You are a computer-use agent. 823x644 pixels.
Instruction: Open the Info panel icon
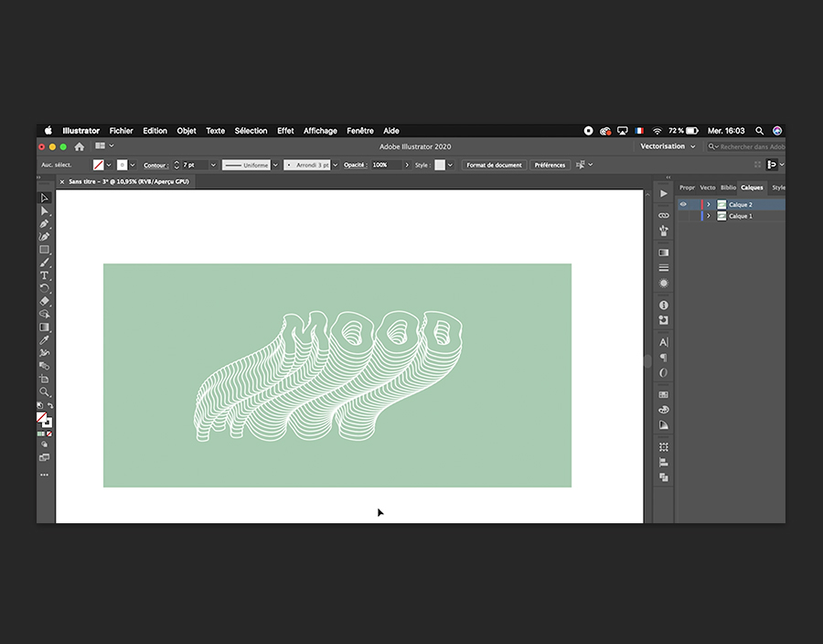pyautogui.click(x=664, y=305)
